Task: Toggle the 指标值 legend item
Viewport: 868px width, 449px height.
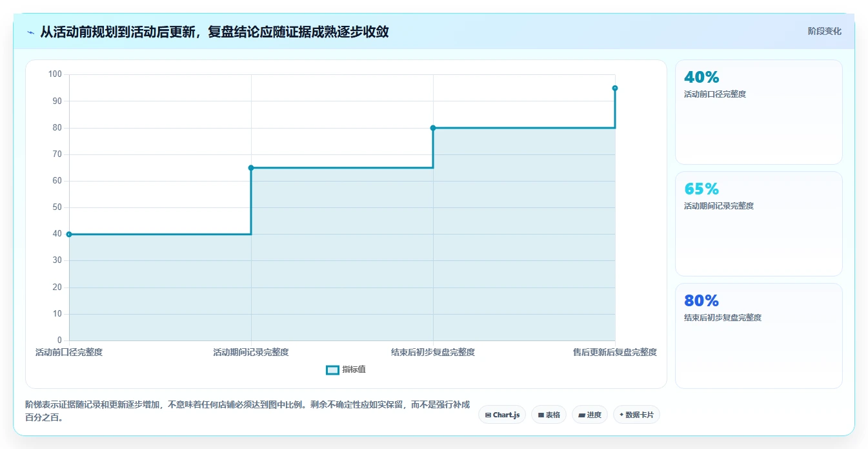Action: (346, 370)
